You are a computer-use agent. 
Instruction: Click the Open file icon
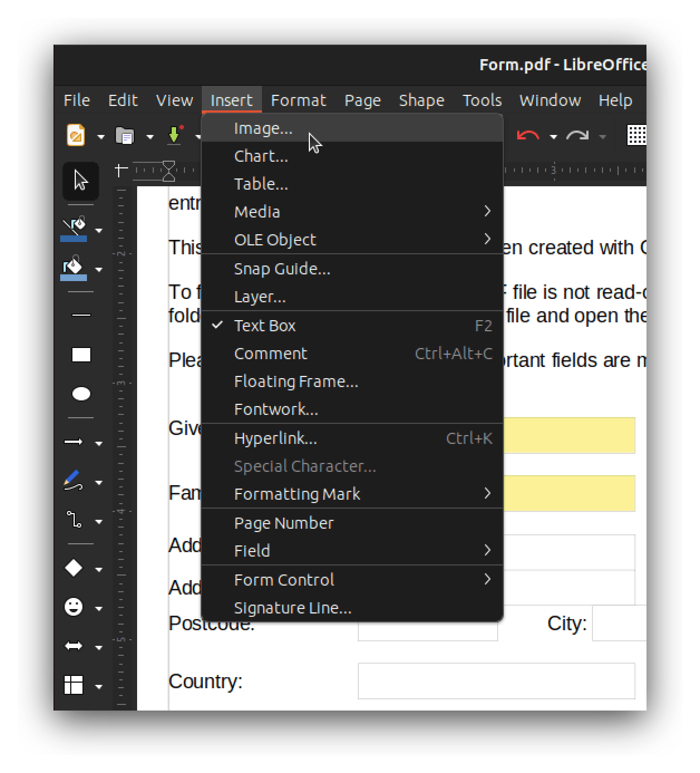124,136
